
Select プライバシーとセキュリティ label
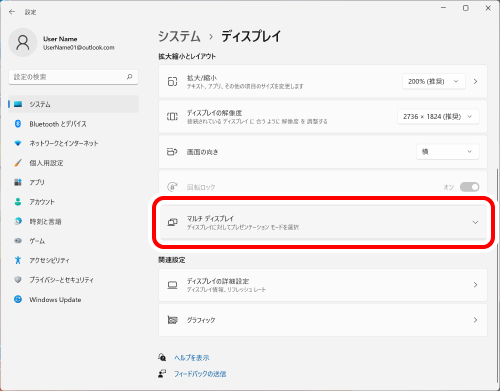click(x=61, y=280)
